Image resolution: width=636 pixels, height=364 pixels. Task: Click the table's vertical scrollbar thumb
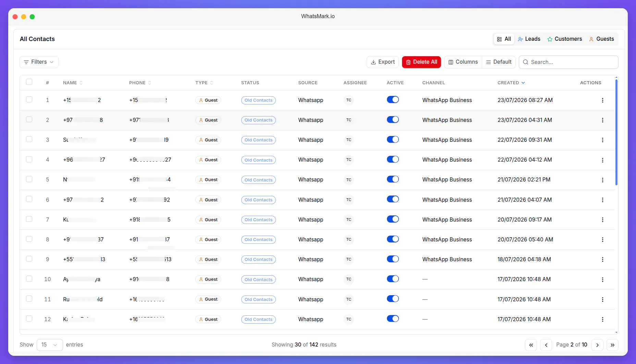(616, 132)
